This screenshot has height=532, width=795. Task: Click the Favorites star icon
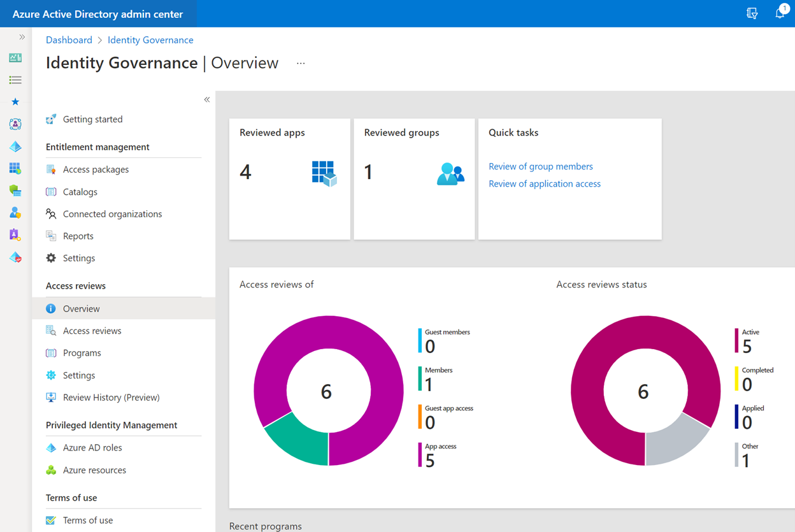(x=15, y=102)
